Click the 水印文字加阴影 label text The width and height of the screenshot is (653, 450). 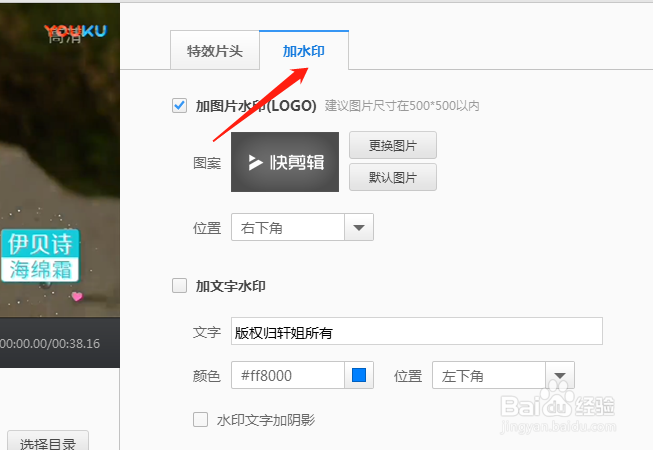click(266, 420)
